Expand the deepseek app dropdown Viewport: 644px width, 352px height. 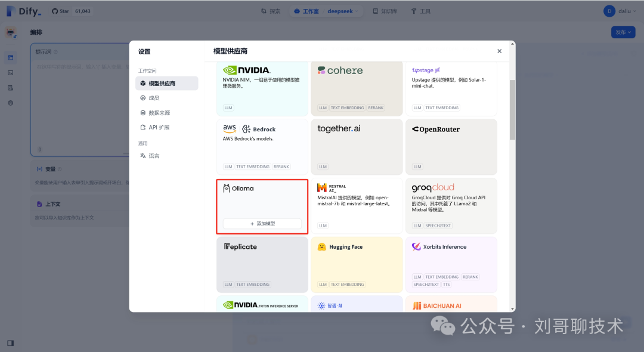(343, 11)
